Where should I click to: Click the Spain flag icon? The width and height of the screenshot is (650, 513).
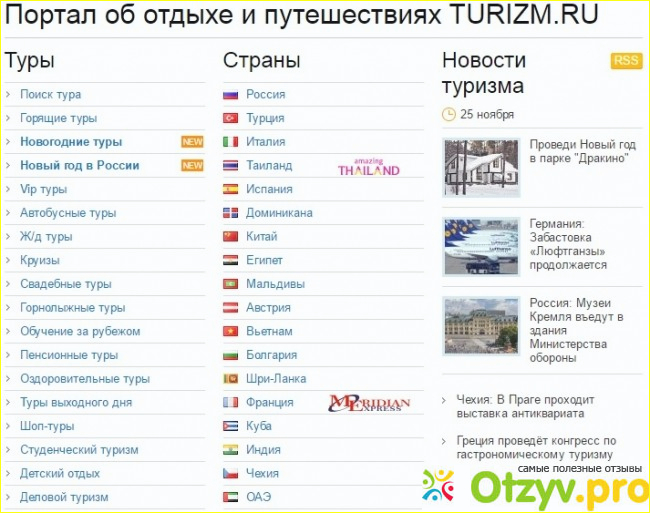coord(230,189)
